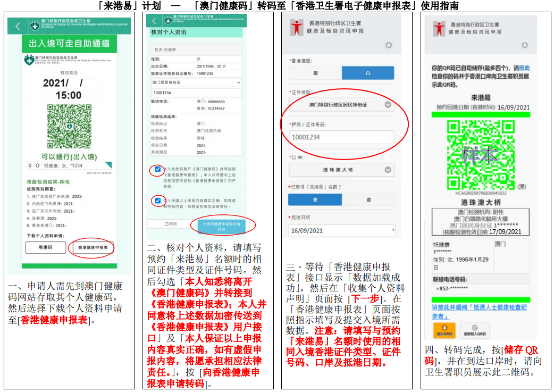Open the 澳门居民身份证 document type dropdown

(x=196, y=82)
